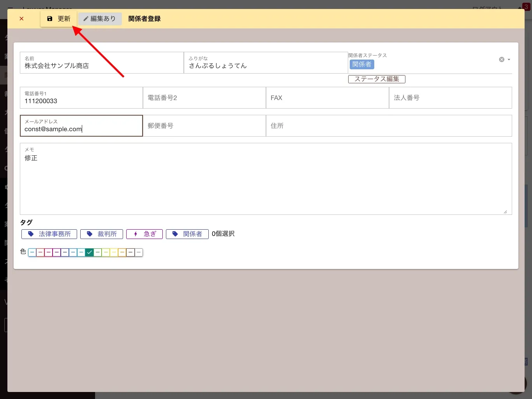Uncheck the selected teal color swatch

[90, 253]
